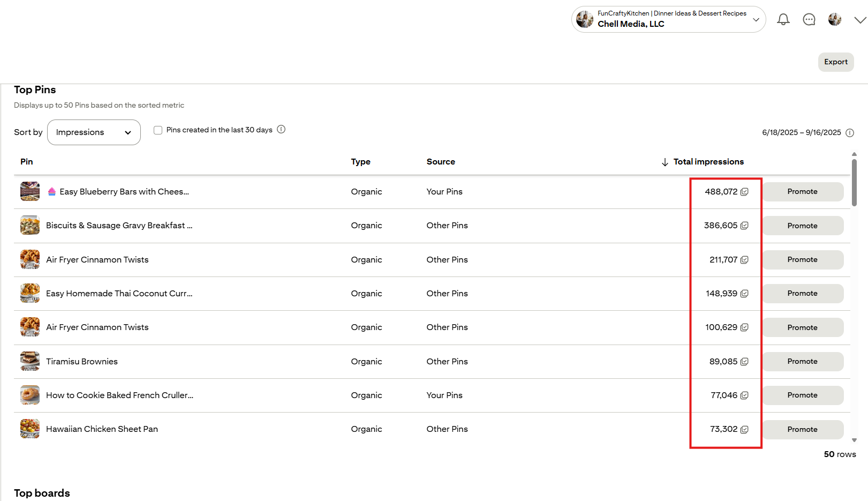Open the Hawaiian Chicken Sheet Pan thumbnail
Screen dimensions: 868x501
30,429
